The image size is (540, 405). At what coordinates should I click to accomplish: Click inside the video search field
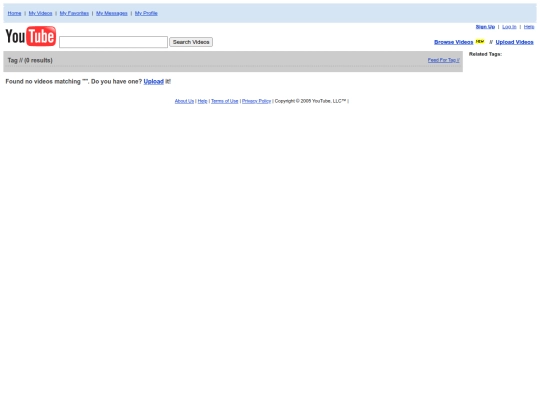[x=113, y=42]
